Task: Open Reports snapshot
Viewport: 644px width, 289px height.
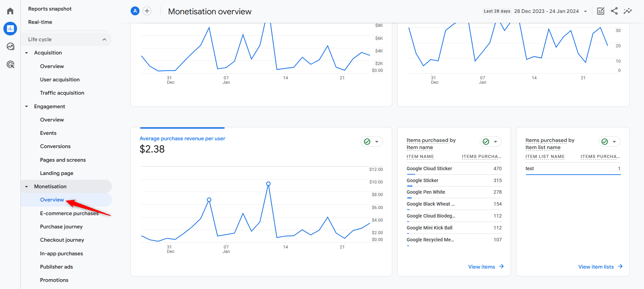Action: [x=50, y=9]
